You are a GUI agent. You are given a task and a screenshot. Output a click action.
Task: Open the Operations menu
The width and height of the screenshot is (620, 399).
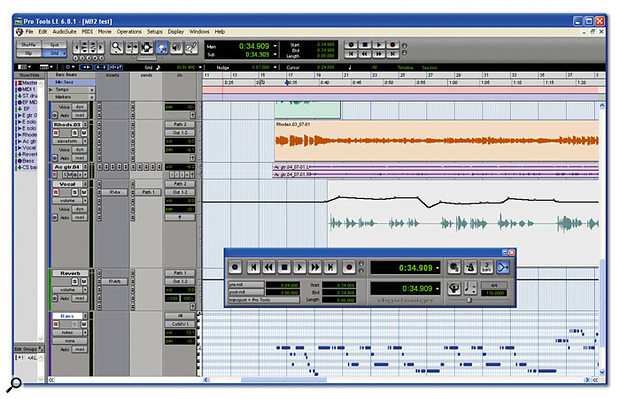[129, 32]
